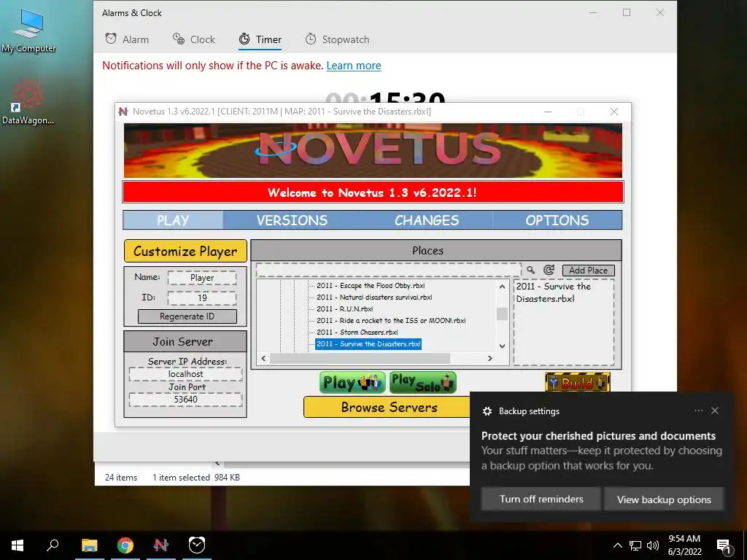Show hidden system tray icons
747x560 pixels.
coord(617,545)
